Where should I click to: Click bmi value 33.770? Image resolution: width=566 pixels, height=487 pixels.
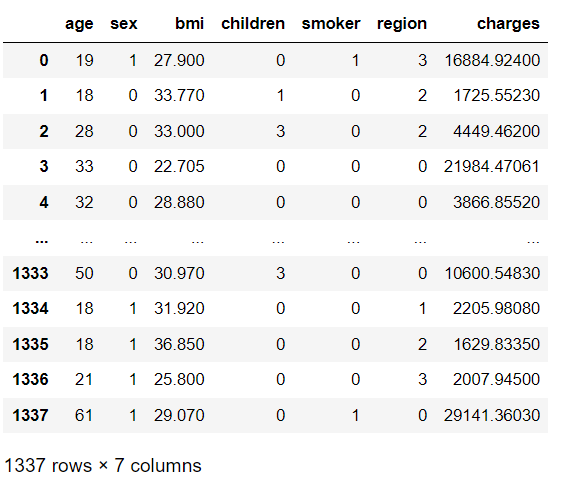[x=179, y=95]
